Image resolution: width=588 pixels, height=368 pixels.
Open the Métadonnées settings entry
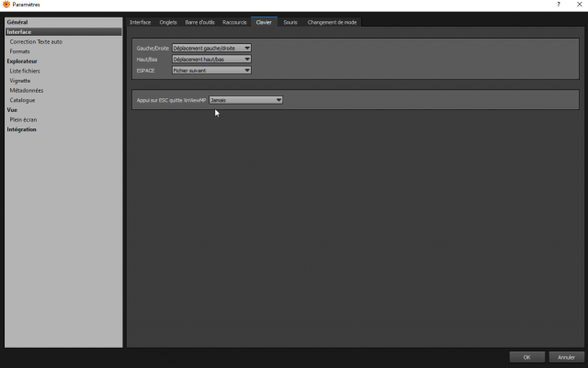point(27,90)
